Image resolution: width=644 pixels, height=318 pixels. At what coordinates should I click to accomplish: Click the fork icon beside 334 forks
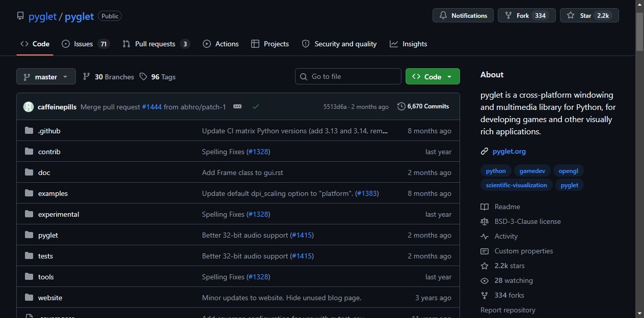(x=485, y=295)
